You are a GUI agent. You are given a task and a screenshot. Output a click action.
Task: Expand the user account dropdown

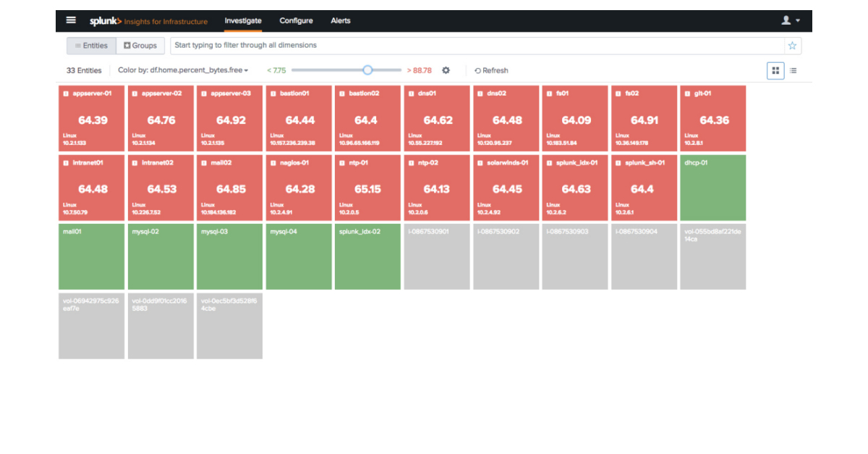coord(790,20)
